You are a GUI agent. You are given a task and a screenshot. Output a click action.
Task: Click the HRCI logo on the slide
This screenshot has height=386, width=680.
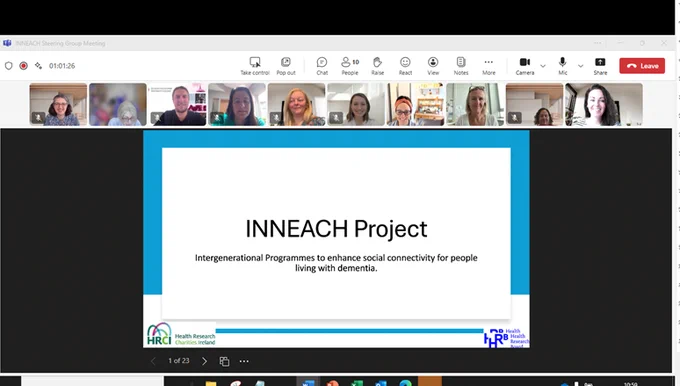click(181, 334)
